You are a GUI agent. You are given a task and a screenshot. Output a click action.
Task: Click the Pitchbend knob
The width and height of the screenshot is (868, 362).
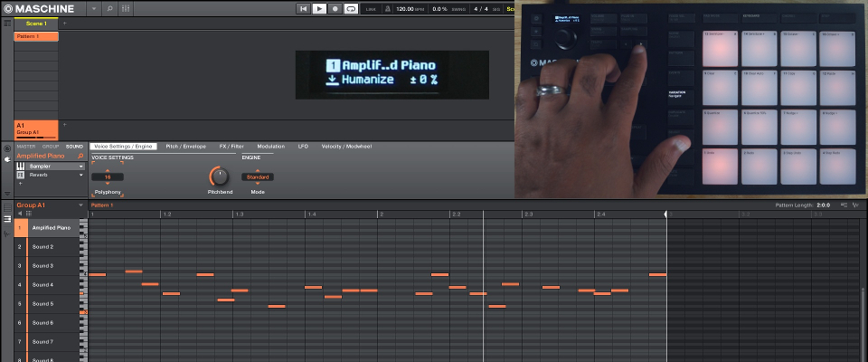pos(220,176)
